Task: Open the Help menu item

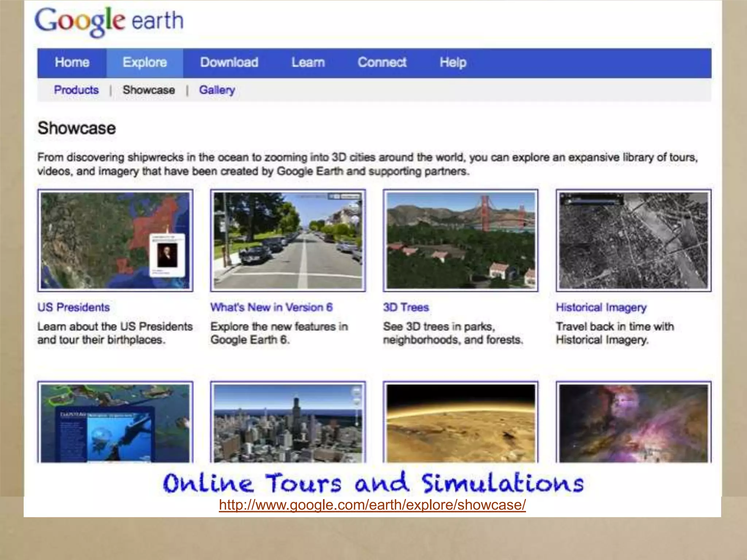Action: 453,63
